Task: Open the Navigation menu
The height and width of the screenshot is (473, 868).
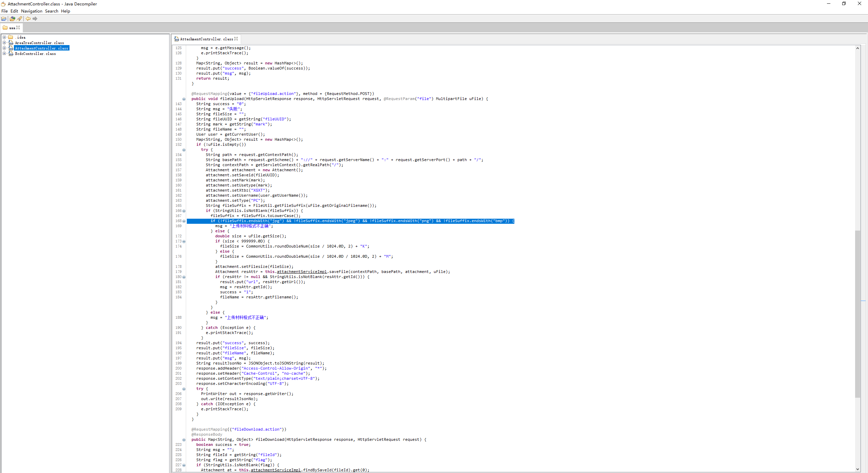Action: pyautogui.click(x=32, y=11)
